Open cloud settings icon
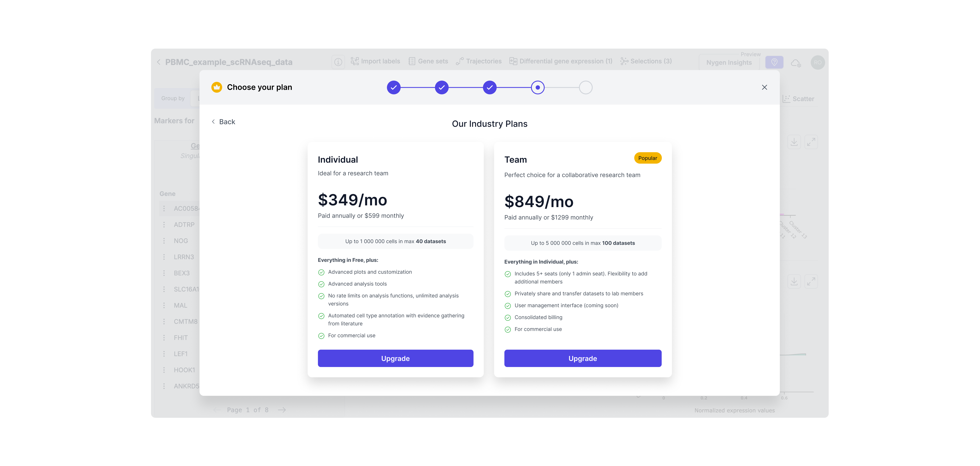This screenshot has width=980, height=466. point(796,63)
